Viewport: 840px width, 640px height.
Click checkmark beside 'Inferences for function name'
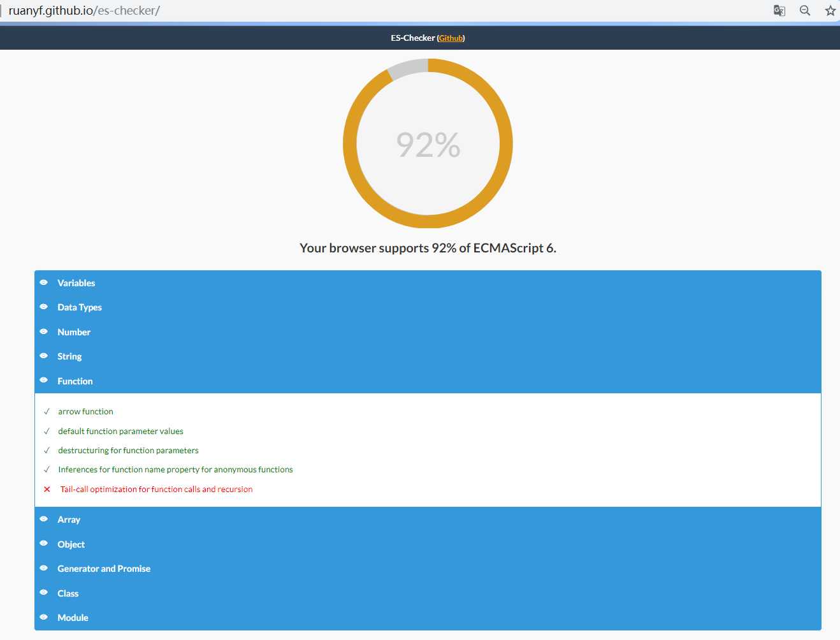point(47,470)
